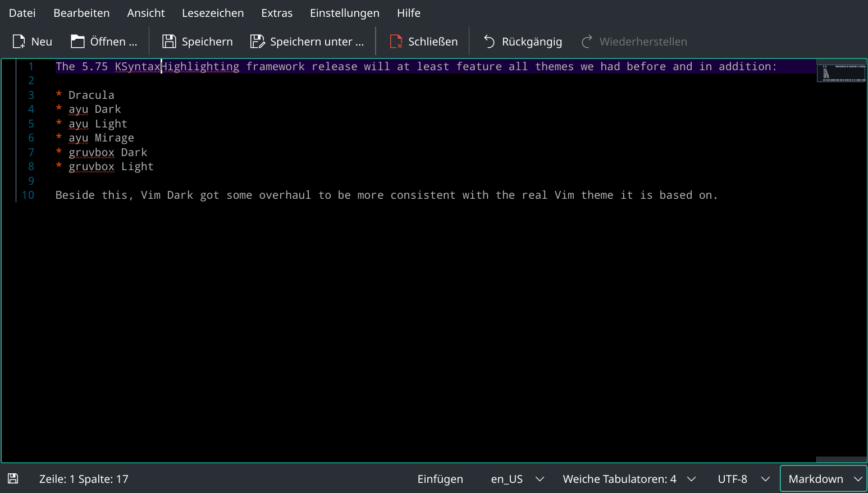
Task: Click the word overhaul in line 10
Action: (285, 195)
